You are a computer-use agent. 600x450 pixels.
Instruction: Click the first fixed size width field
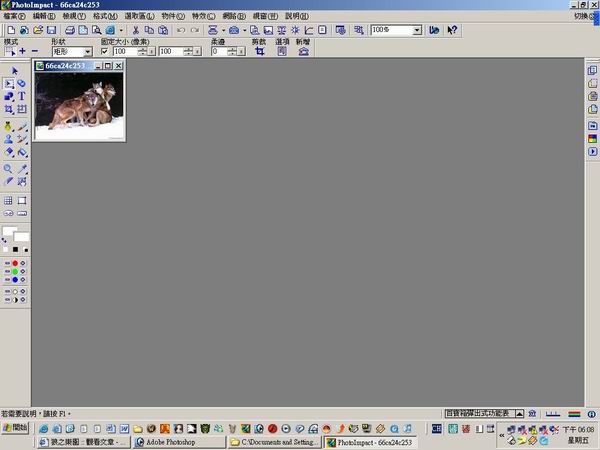(x=126, y=51)
